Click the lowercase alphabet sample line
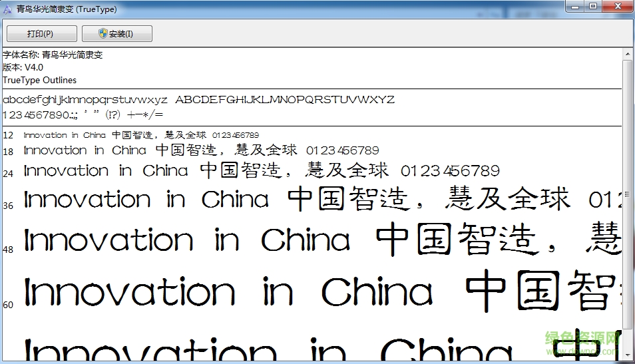The height and width of the screenshot is (364, 635). [x=85, y=100]
